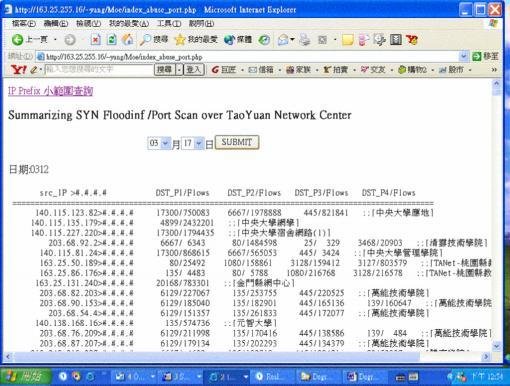Image resolution: width=510 pixels, height=386 pixels.
Task: Click the value 4899/2432201
Action: (x=187, y=223)
